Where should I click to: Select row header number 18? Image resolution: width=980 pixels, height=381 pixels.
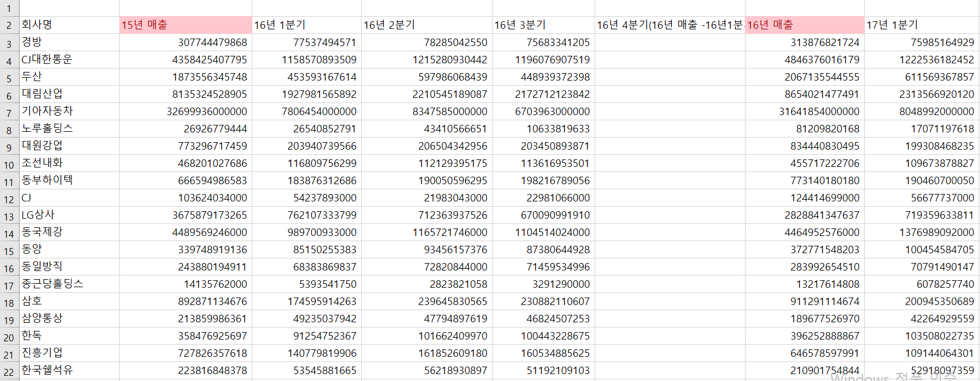(x=9, y=302)
